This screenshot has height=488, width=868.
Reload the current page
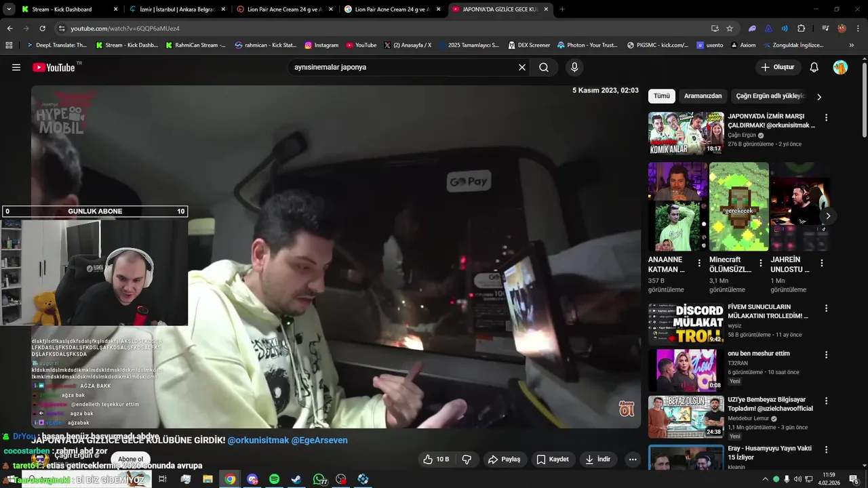(42, 28)
